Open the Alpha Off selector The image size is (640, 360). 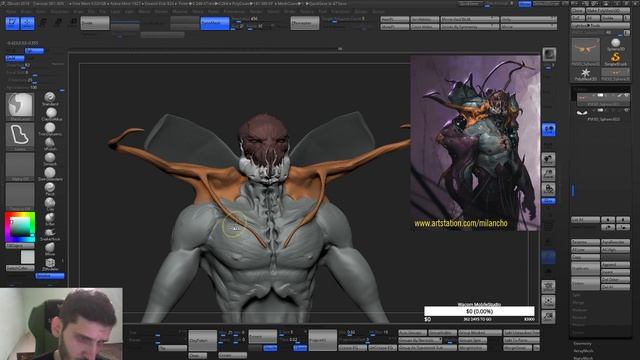tap(20, 167)
